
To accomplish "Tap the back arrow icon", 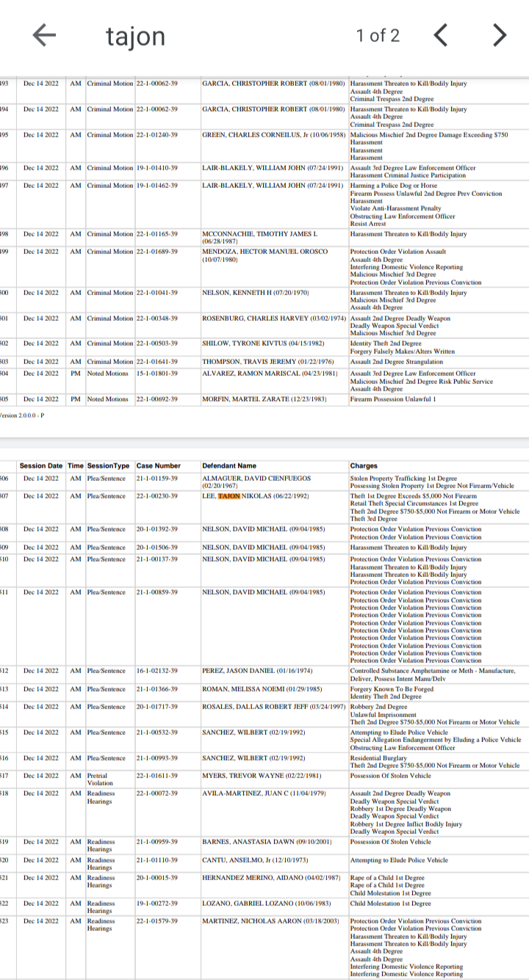I will (x=45, y=35).
